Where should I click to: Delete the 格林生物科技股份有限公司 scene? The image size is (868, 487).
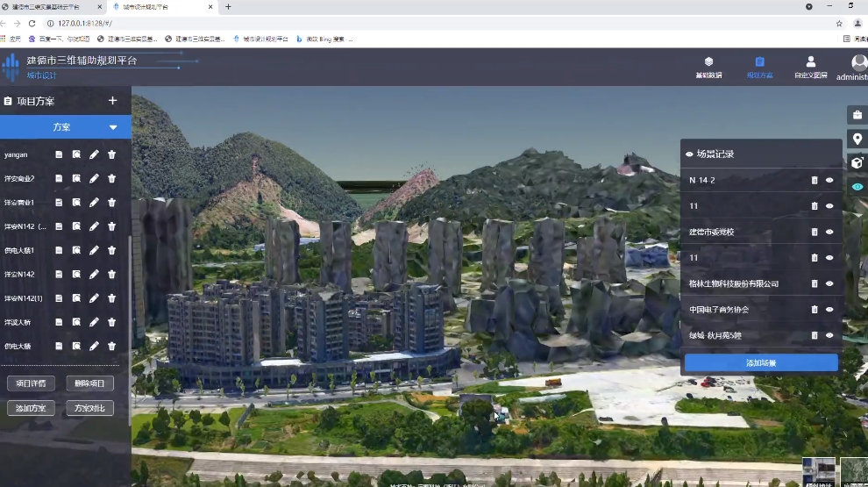(x=815, y=283)
